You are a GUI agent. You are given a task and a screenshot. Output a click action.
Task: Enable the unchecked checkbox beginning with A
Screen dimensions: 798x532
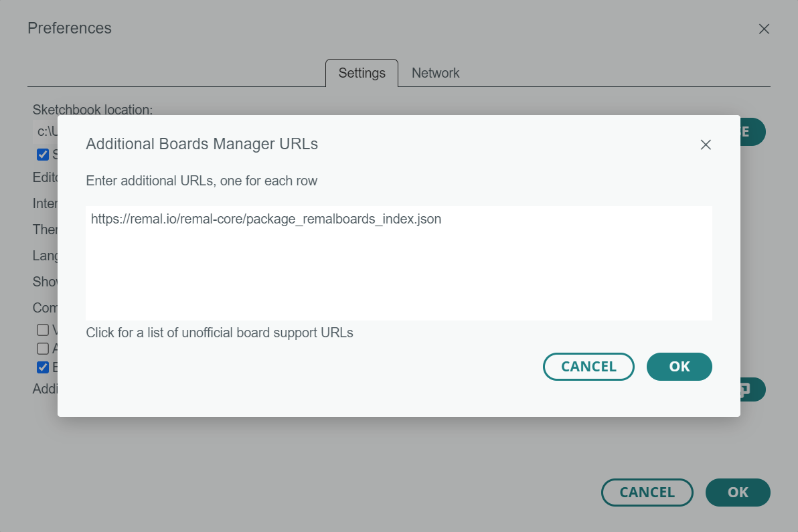coord(43,348)
